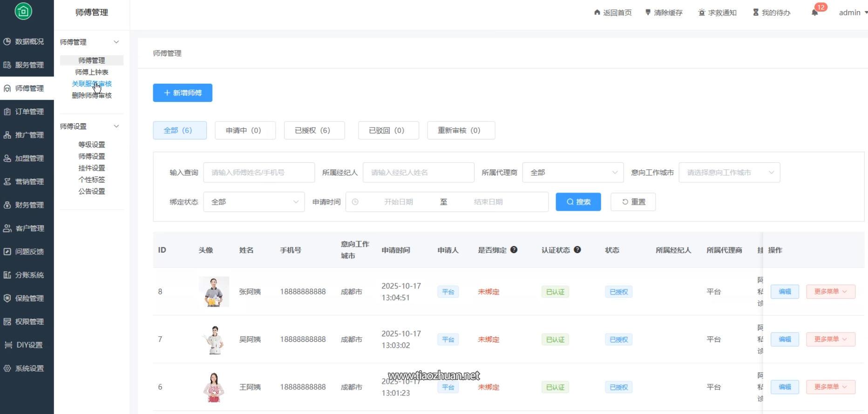Click help icon next to 认证状态
The image size is (868, 414).
point(577,250)
